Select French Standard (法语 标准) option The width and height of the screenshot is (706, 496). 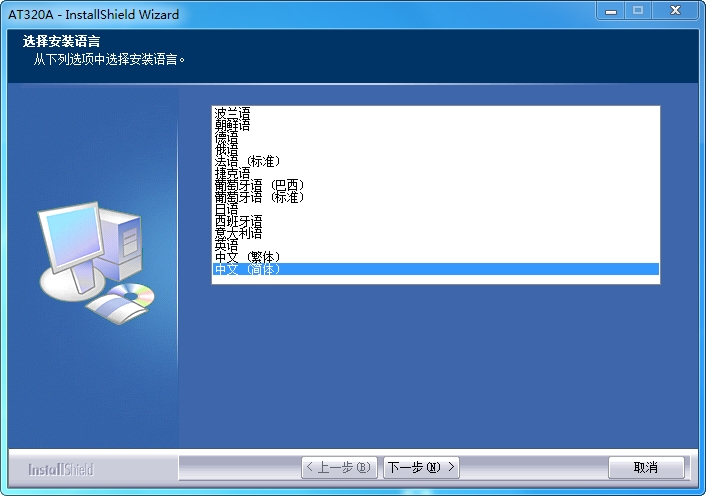248,161
